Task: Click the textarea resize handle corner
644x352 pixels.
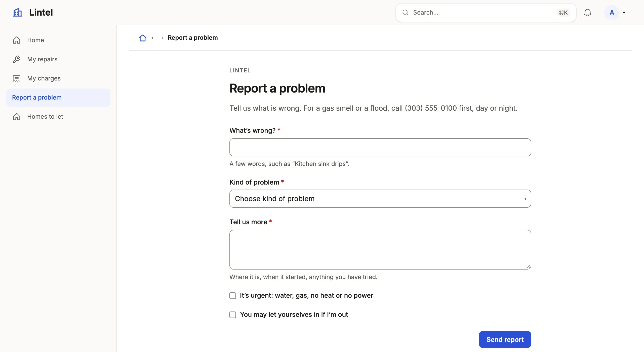Action: pyautogui.click(x=529, y=267)
